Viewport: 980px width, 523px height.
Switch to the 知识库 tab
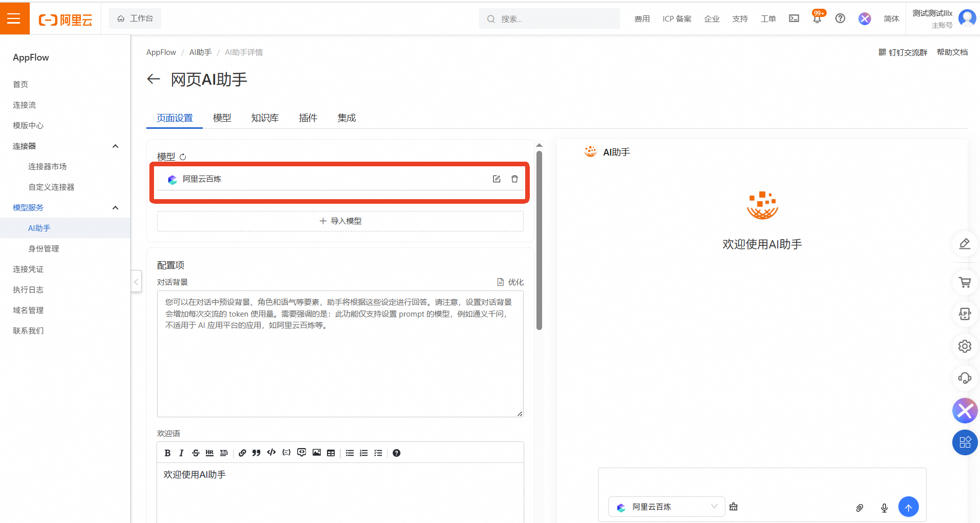[x=265, y=118]
